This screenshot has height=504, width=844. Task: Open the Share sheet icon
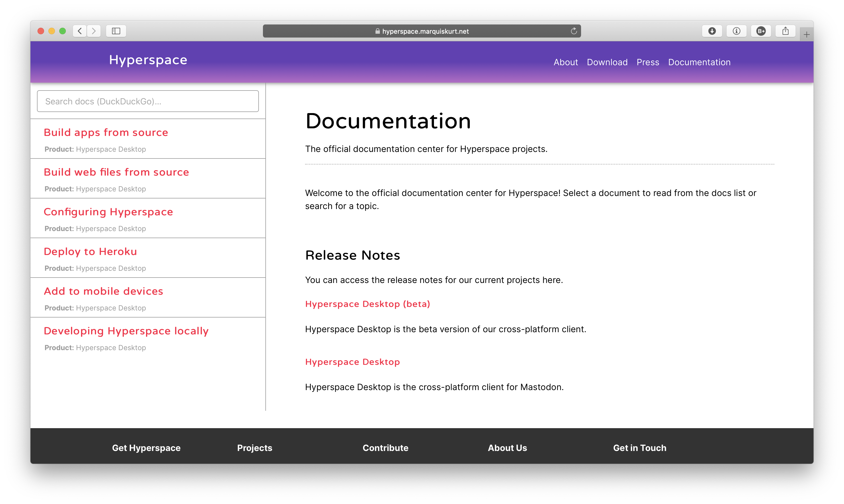(x=785, y=31)
